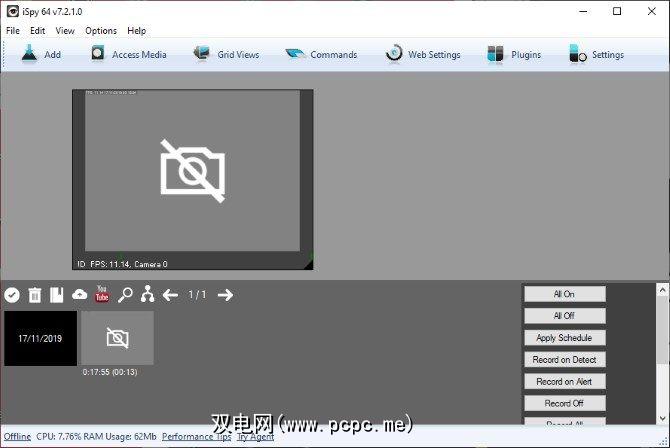This screenshot has height=448, width=670.
Task: Open the Help menu
Action: [137, 31]
